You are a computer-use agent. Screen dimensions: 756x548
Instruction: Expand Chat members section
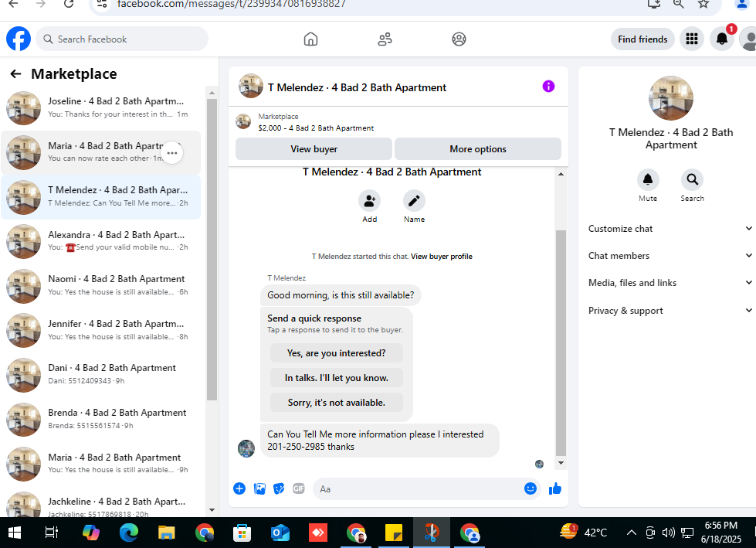pyautogui.click(x=670, y=256)
